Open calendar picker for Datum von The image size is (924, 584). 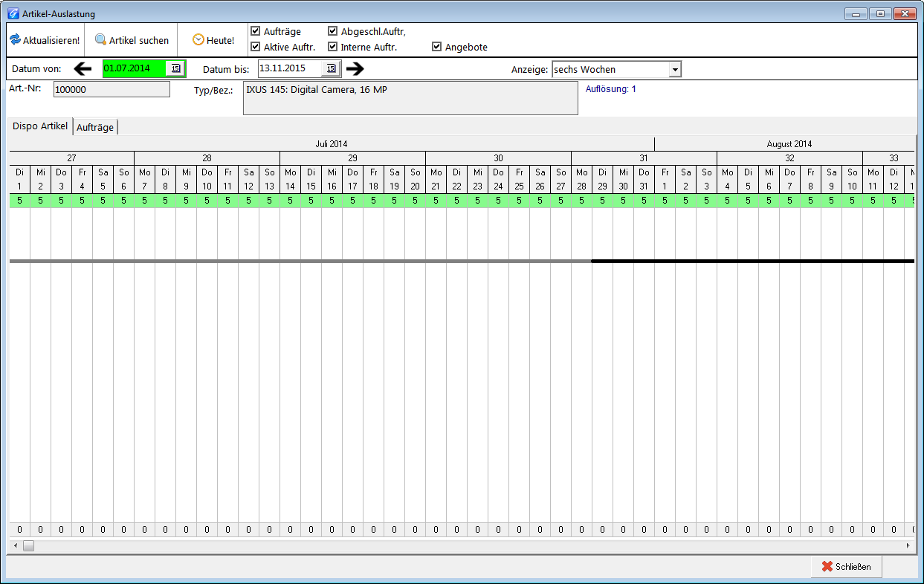(x=175, y=68)
